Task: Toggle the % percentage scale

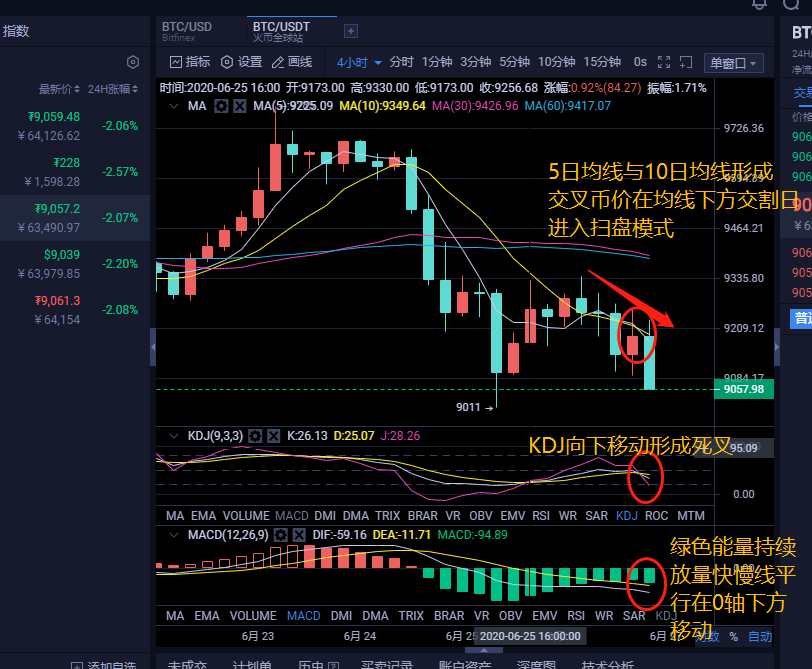Action: click(x=733, y=636)
